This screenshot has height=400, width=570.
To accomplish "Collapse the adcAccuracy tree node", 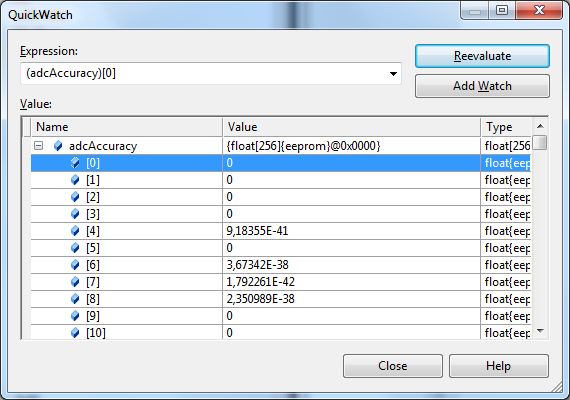I will click(x=39, y=146).
